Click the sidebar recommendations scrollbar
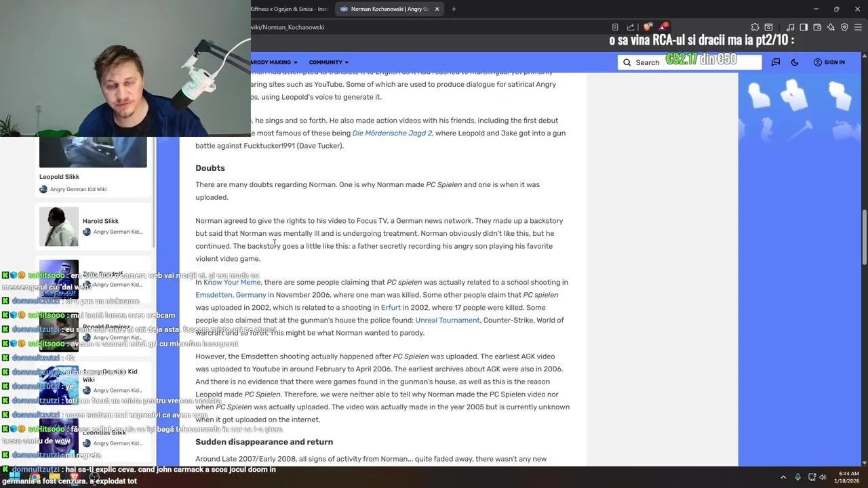Viewport: 868px width, 488px height. click(154, 193)
